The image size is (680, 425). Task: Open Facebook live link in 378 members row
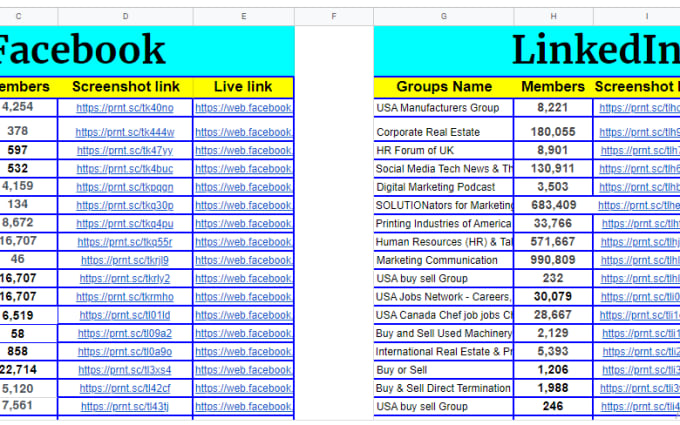pyautogui.click(x=244, y=132)
